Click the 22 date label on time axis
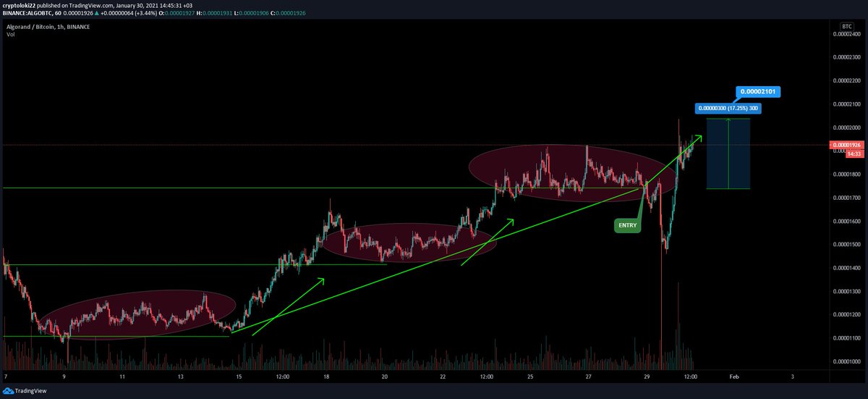This screenshot has height=399, width=868. (x=443, y=377)
